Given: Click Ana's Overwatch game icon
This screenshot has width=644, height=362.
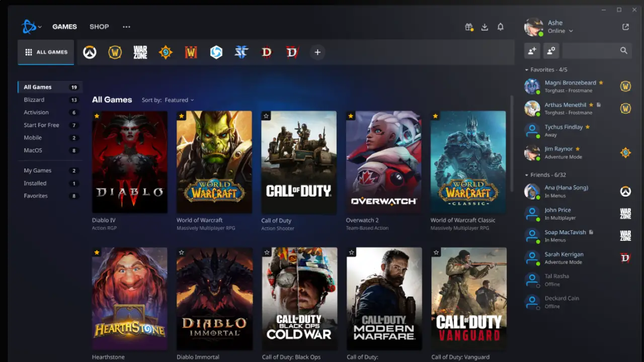Looking at the screenshot, I should [625, 192].
